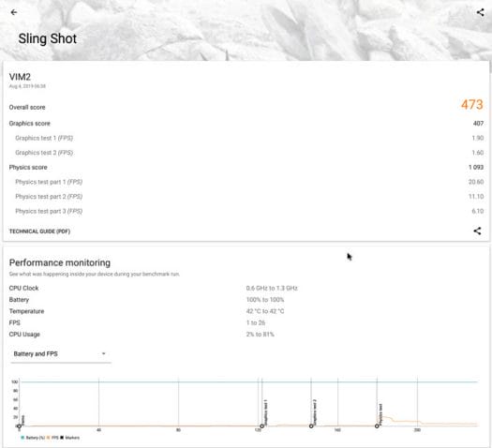Click the FPS 1 to 26 value

(x=256, y=322)
